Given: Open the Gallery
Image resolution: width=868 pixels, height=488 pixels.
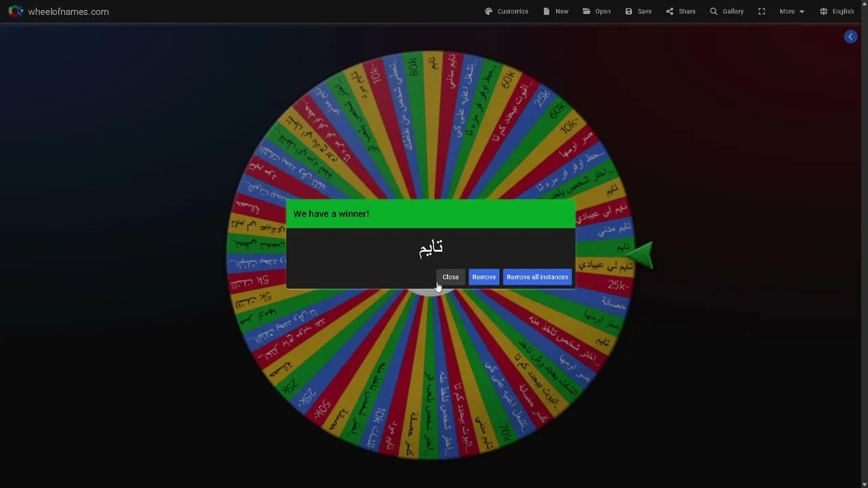Looking at the screenshot, I should [x=726, y=12].
